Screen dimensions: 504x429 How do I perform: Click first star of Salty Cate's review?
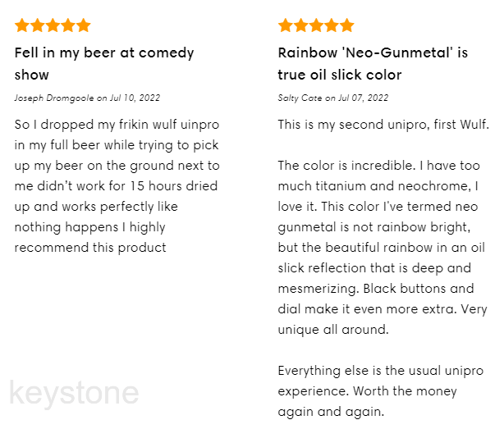coord(286,25)
